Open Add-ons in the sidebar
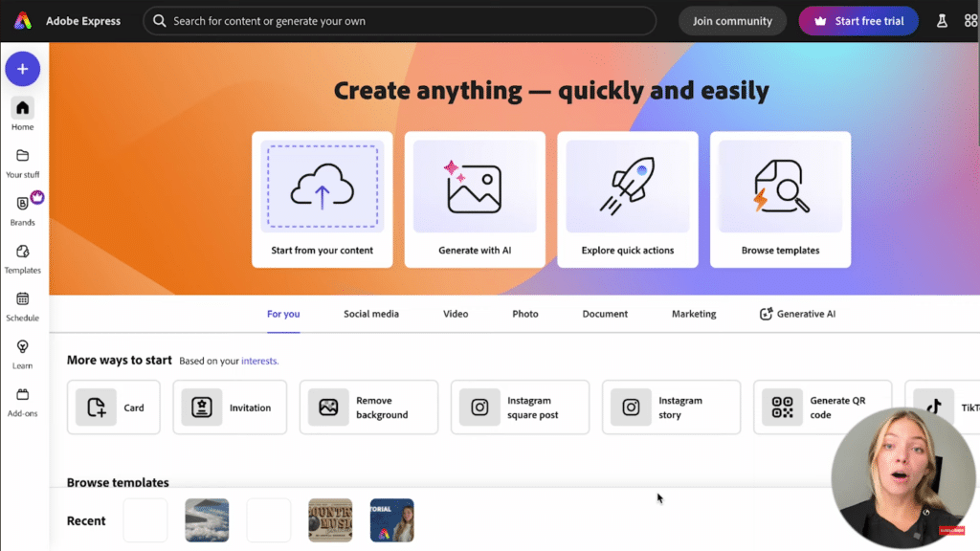Viewport: 980px width, 551px height. pyautogui.click(x=23, y=402)
